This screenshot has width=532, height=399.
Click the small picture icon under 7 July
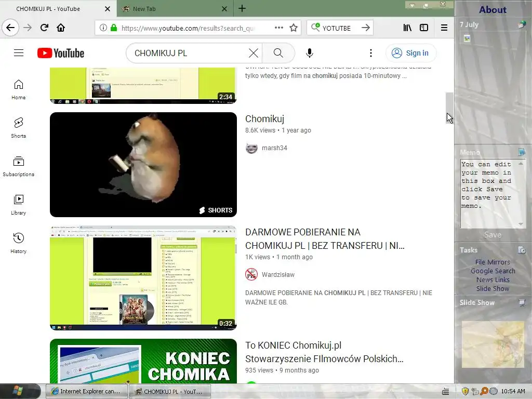467,38
